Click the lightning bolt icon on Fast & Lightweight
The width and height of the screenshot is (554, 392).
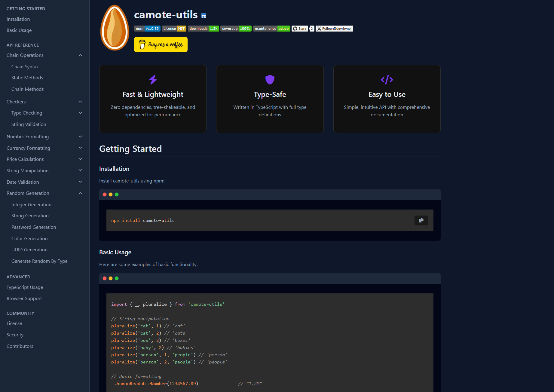point(153,80)
